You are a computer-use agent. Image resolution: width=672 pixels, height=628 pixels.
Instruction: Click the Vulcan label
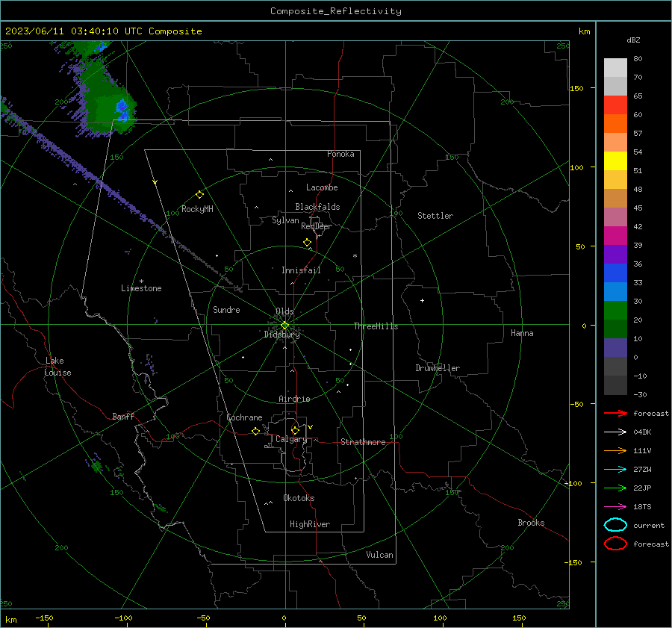pos(379,555)
